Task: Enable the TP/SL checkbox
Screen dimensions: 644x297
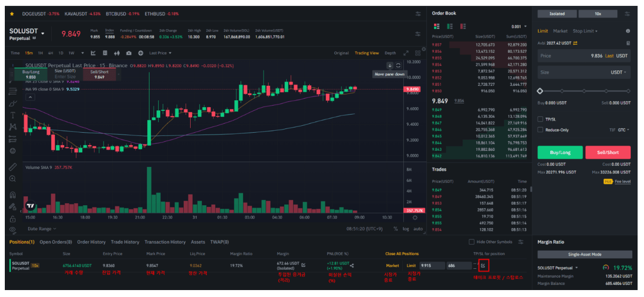Action: click(x=540, y=119)
